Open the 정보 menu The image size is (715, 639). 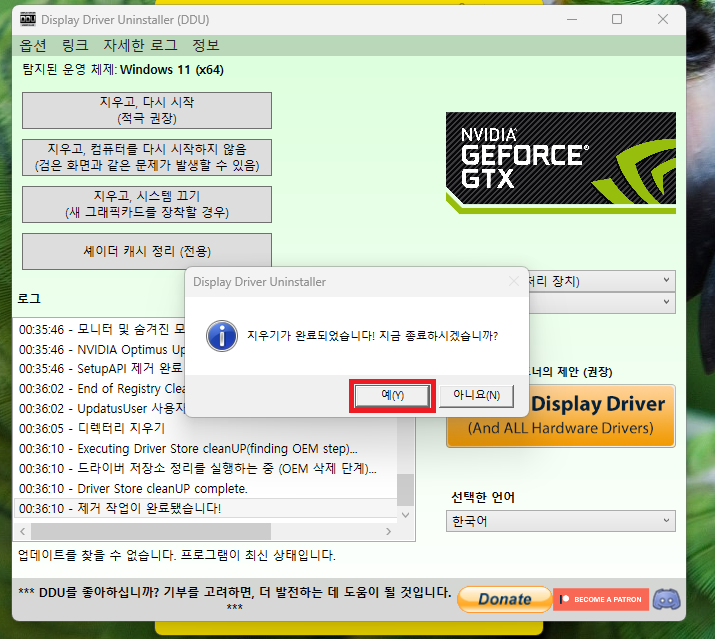click(x=206, y=45)
